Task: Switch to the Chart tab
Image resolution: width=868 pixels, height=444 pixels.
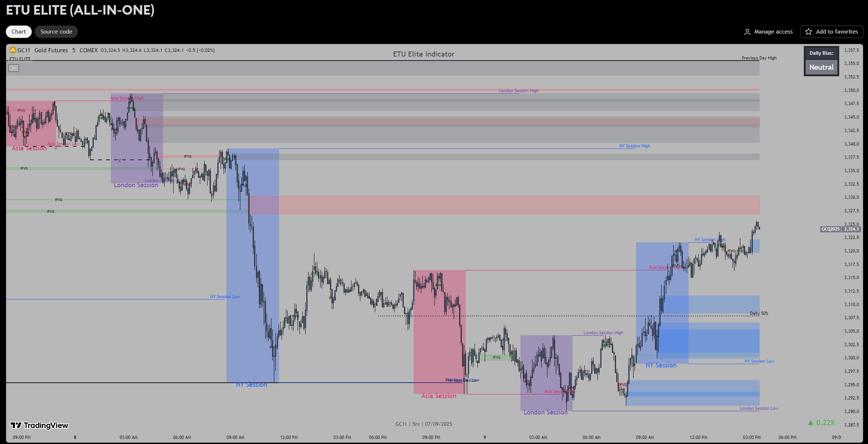Action: point(18,32)
